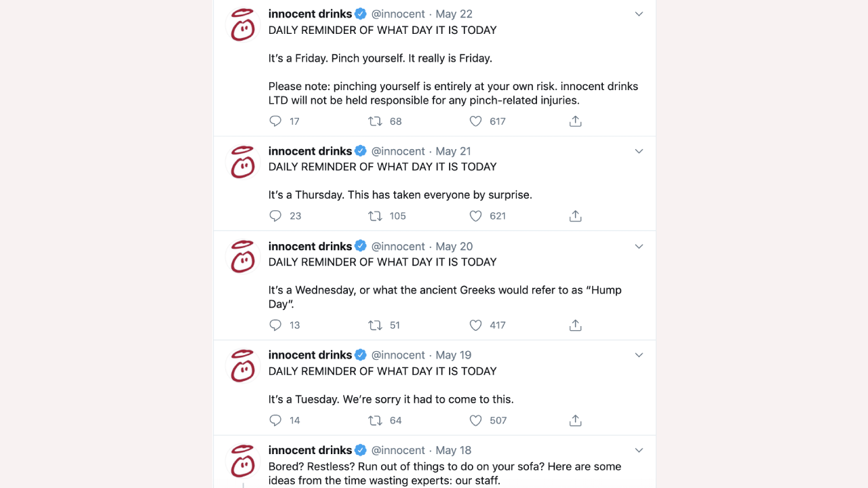Expand options chevron on May 21 tweet
The image size is (868, 488).
tap(639, 151)
